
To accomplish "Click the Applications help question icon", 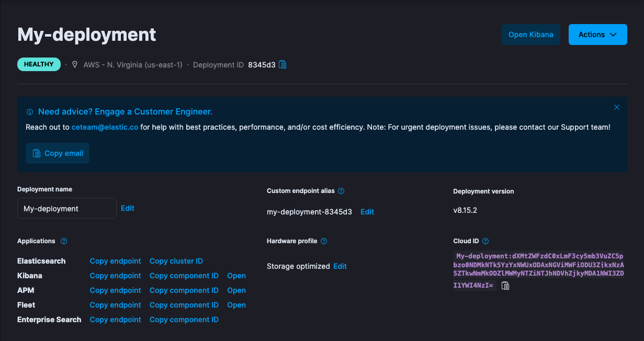I will click(64, 241).
